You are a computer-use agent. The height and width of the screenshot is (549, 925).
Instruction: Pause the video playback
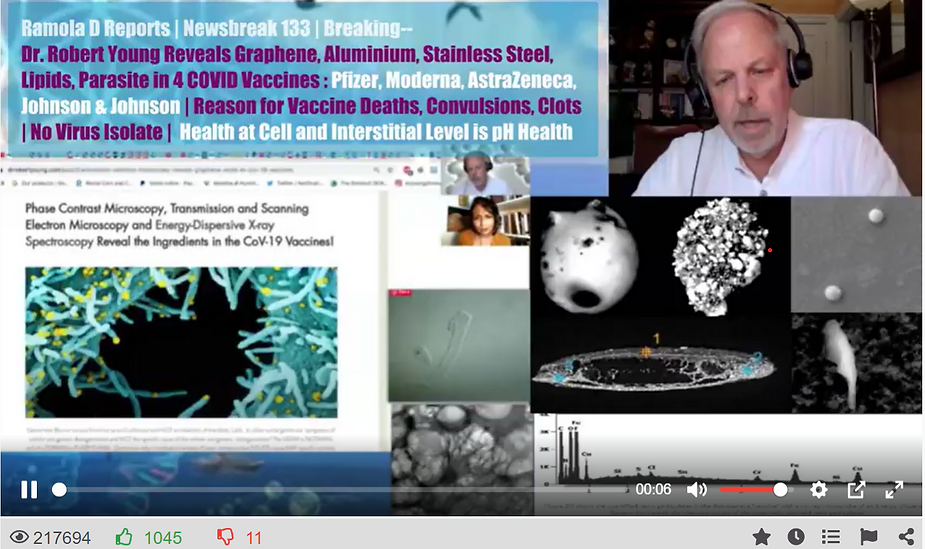29,490
